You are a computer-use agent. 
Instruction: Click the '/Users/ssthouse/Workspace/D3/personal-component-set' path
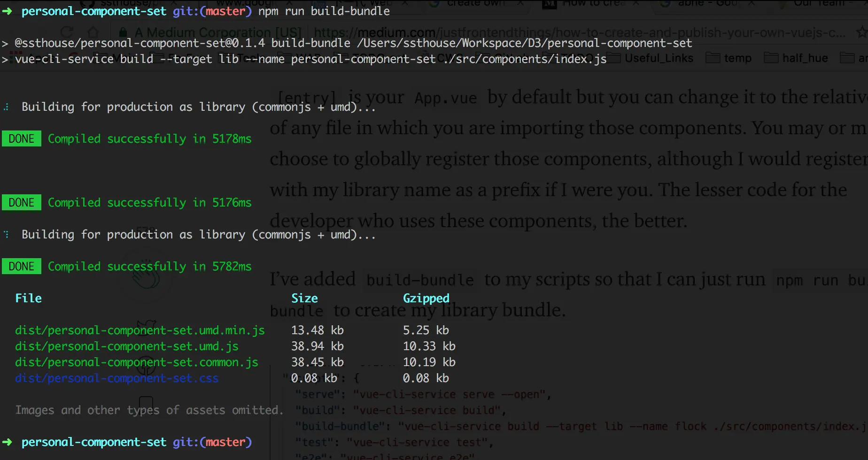(525, 43)
